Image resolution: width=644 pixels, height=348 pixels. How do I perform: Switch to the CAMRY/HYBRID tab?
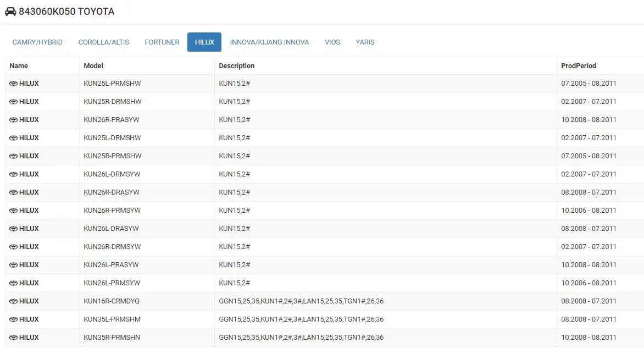click(37, 42)
